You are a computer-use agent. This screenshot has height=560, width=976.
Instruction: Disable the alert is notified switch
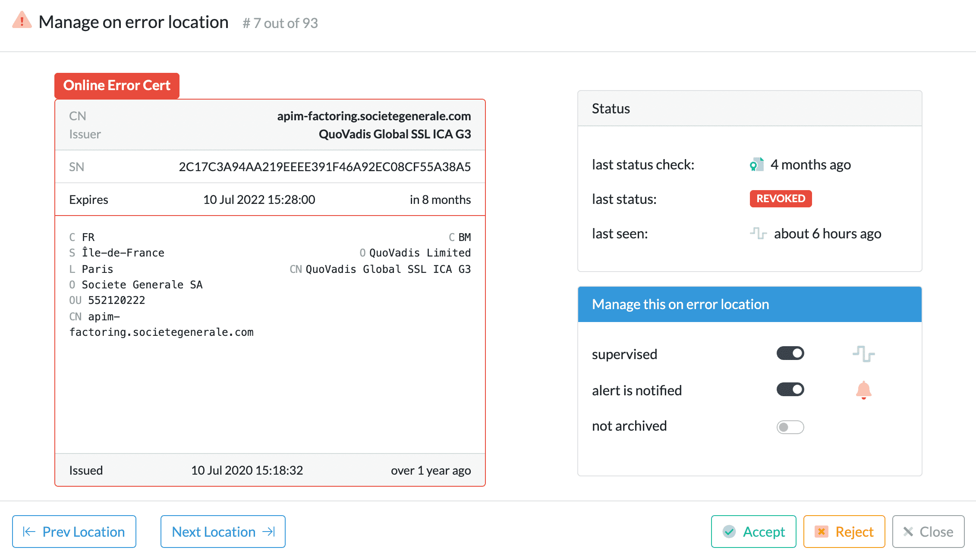790,390
